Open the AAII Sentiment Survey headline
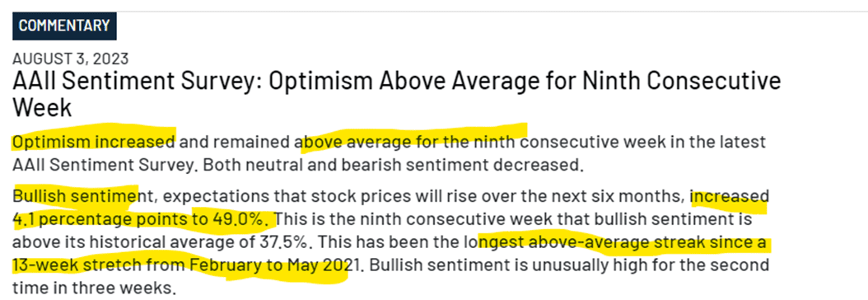Viewport: 868px width, 300px height. [396, 93]
